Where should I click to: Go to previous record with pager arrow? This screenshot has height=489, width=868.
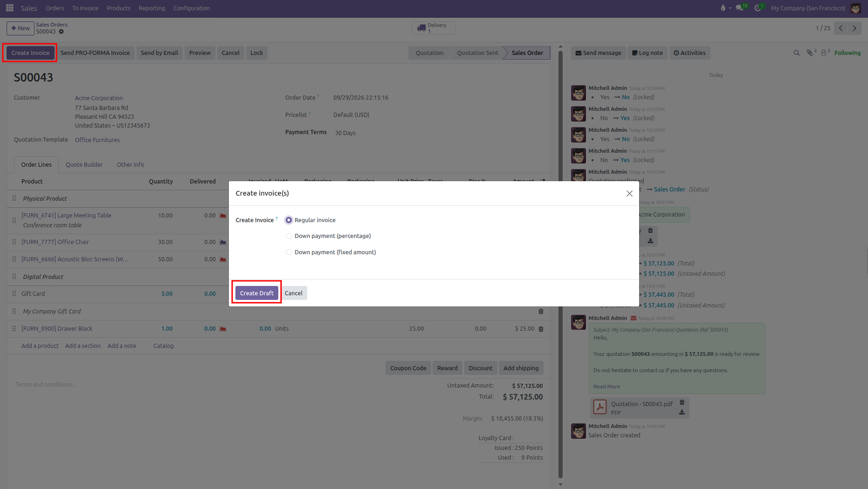[x=841, y=28]
